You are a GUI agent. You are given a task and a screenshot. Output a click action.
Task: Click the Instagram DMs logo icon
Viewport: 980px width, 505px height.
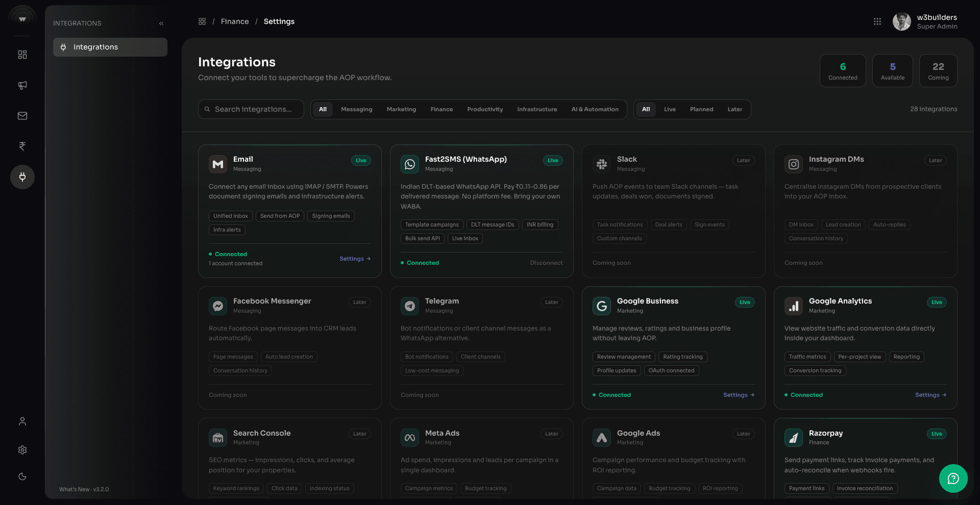coord(794,164)
